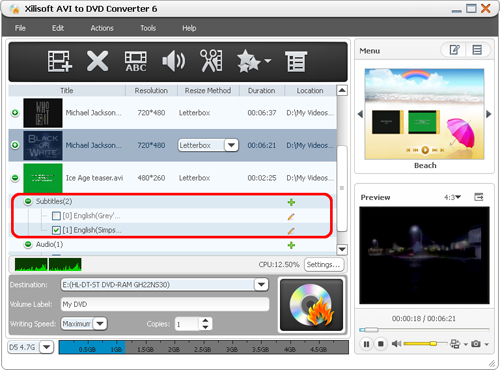Open Letterbox resize method dropdown

[231, 145]
